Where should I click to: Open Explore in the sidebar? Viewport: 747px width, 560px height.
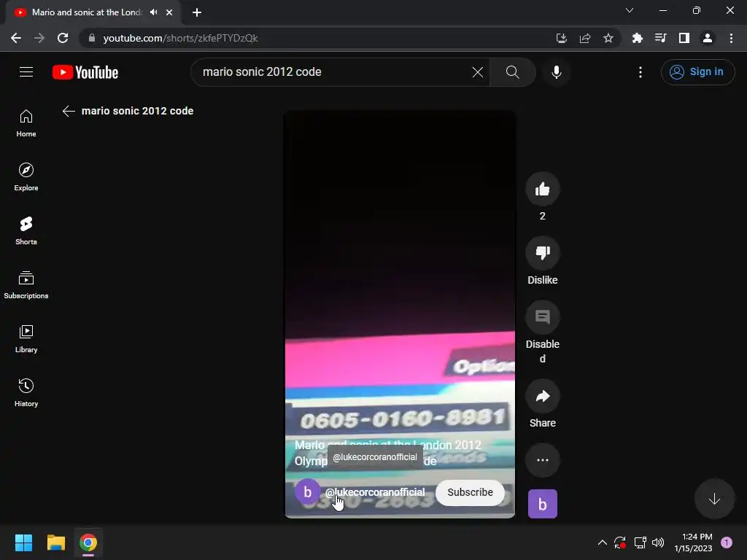[x=26, y=176]
